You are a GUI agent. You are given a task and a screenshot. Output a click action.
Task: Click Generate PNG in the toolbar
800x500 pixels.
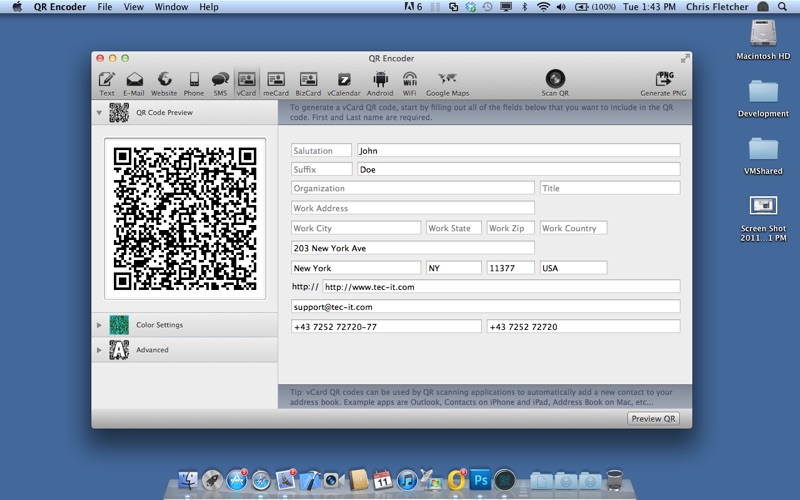663,81
